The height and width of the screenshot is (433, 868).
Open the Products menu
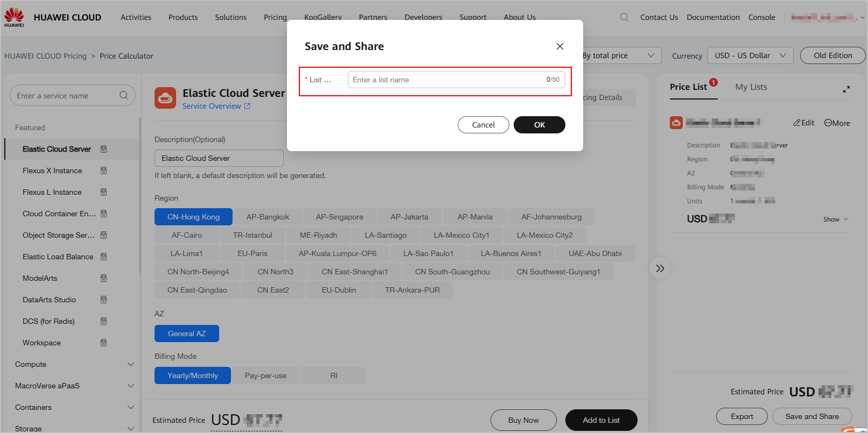click(x=183, y=17)
